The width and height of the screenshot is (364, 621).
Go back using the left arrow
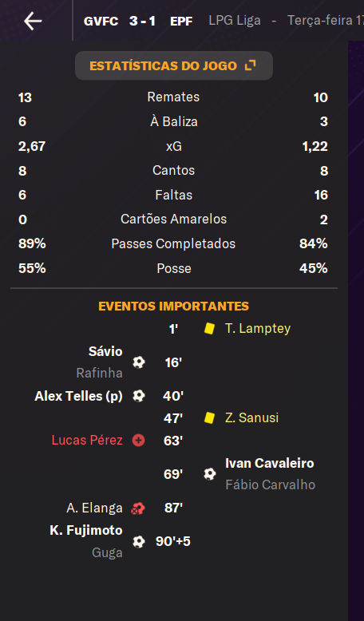(33, 21)
